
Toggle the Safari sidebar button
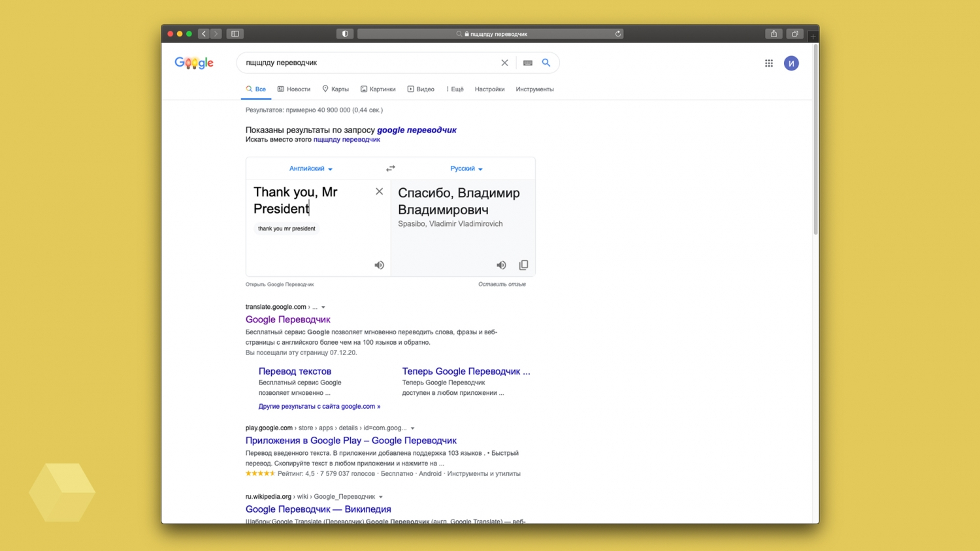(235, 34)
